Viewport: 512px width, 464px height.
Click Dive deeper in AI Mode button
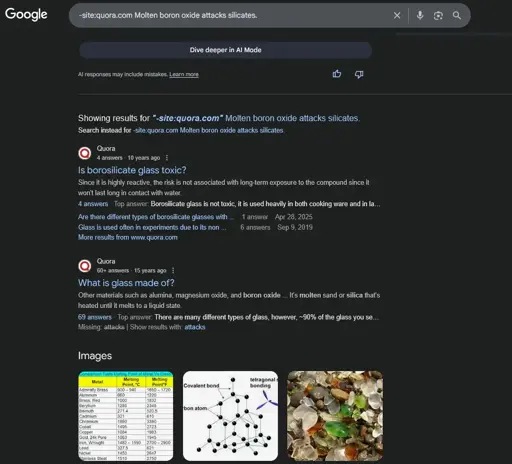[225, 50]
